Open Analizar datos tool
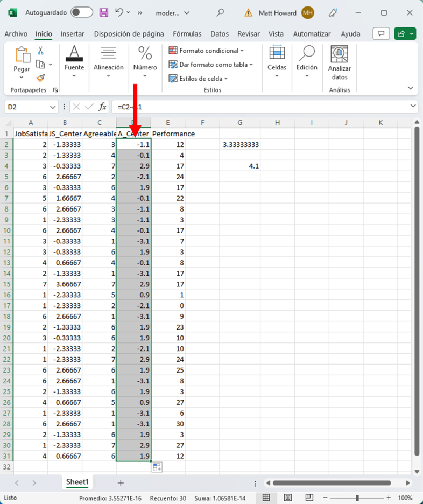Image resolution: width=423 pixels, height=504 pixels. [339, 63]
